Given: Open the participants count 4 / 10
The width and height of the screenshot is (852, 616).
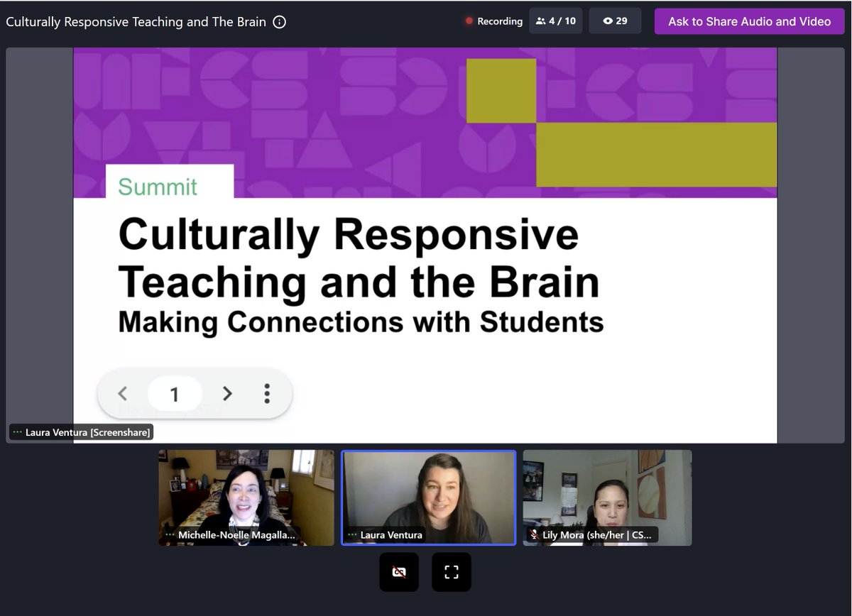Looking at the screenshot, I should (556, 21).
